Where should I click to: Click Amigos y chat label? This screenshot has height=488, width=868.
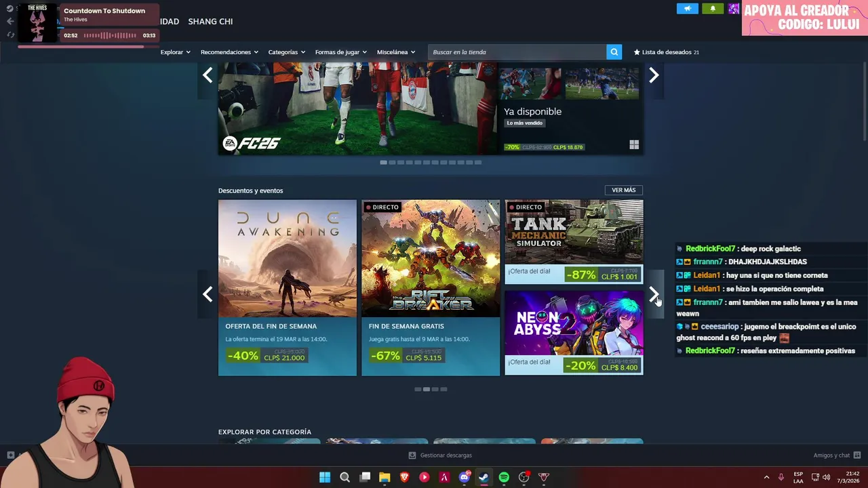(x=831, y=455)
